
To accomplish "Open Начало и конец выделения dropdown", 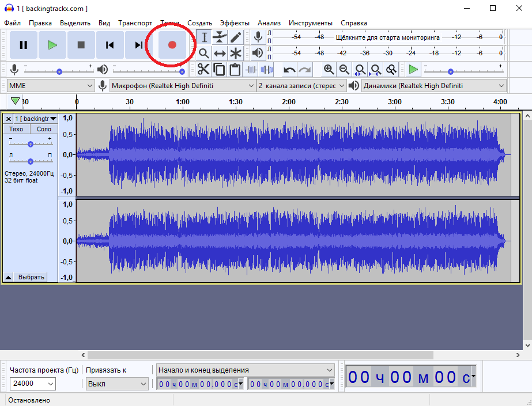I will click(246, 370).
